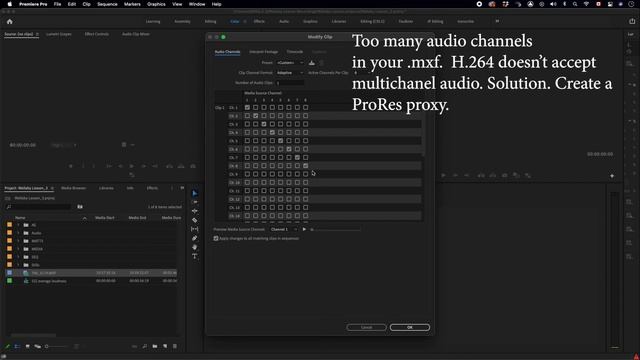Switch Project panel to Freeform View
Screen dimensions: 640x360
[38, 346]
